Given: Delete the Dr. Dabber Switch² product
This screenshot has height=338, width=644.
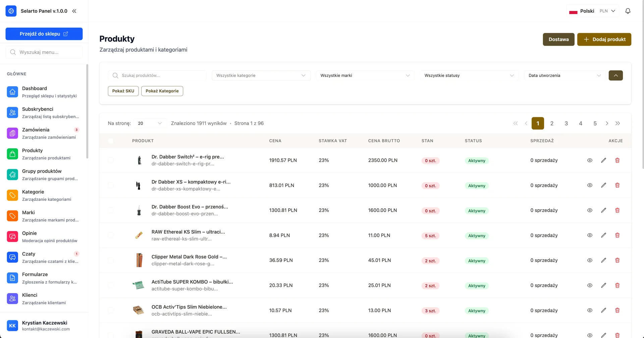Looking at the screenshot, I should (x=617, y=160).
